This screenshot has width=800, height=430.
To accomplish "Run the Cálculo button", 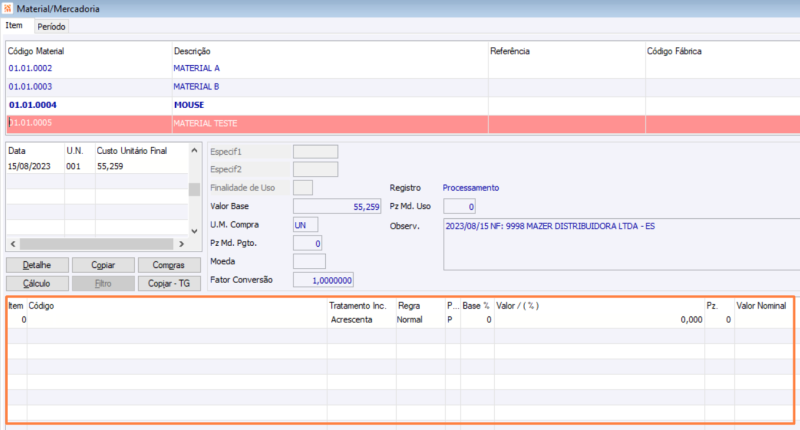I will [x=37, y=284].
